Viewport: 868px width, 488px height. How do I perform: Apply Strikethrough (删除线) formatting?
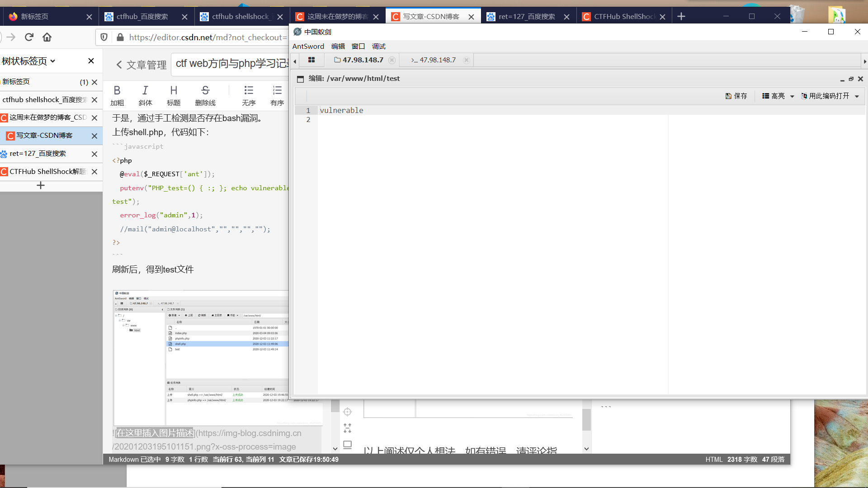[205, 91]
